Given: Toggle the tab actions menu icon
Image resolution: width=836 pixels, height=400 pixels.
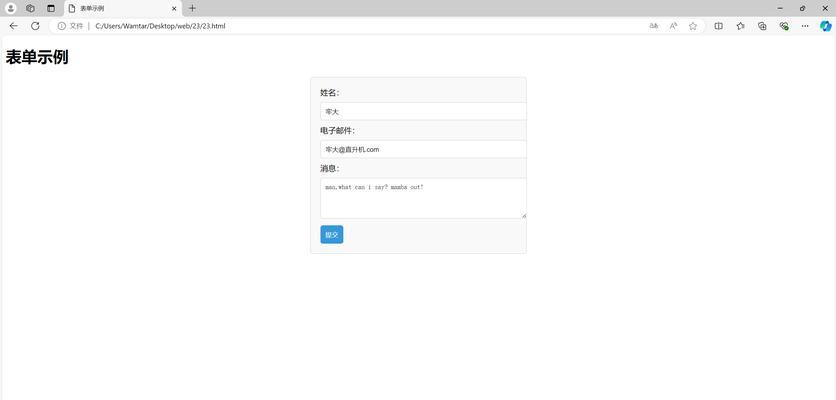Looking at the screenshot, I should pos(51,8).
